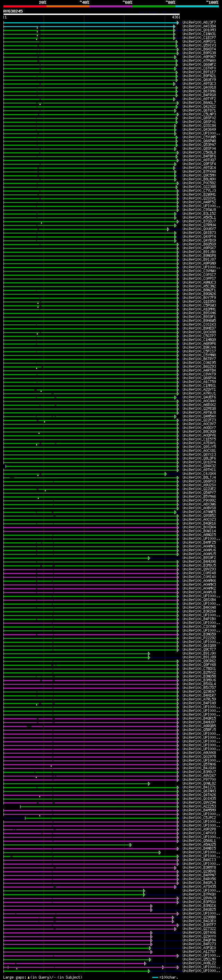
Task: Select the query name AV638245
Action: [13, 11]
